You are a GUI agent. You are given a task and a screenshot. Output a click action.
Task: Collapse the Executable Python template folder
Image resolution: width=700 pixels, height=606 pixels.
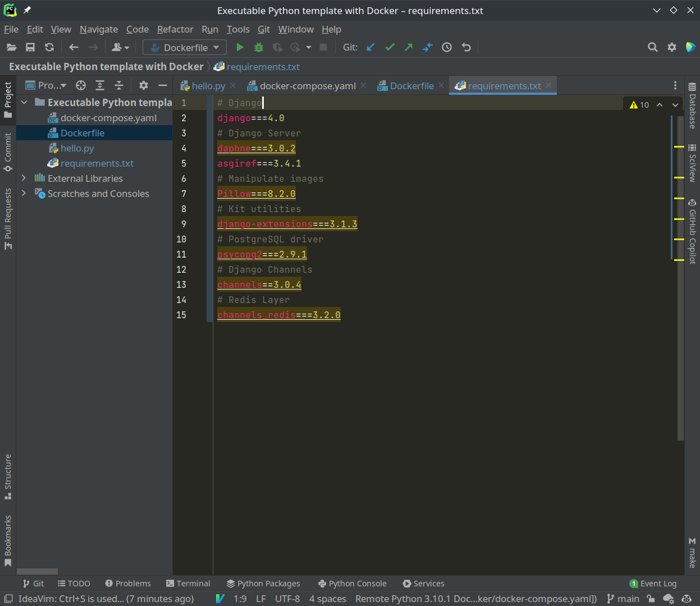click(x=24, y=103)
